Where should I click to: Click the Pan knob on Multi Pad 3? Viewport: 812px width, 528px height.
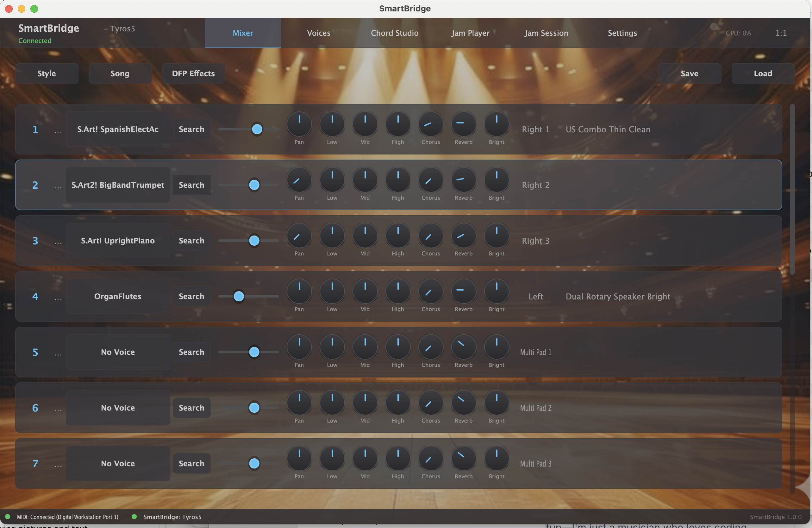299,458
